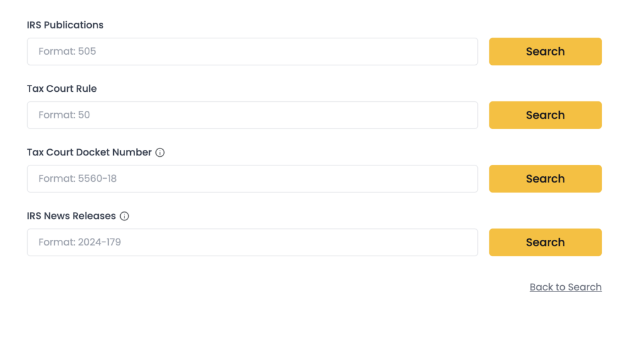Image resolution: width=644 pixels, height=343 pixels.
Task: Hit the Search button for Tax Court Rule
Action: pyautogui.click(x=545, y=115)
